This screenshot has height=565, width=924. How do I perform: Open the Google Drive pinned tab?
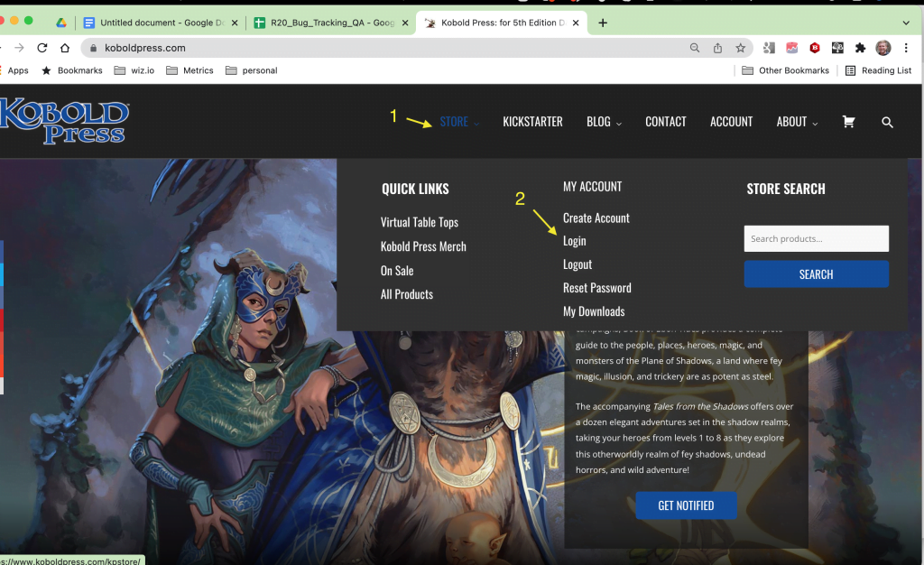click(61, 23)
